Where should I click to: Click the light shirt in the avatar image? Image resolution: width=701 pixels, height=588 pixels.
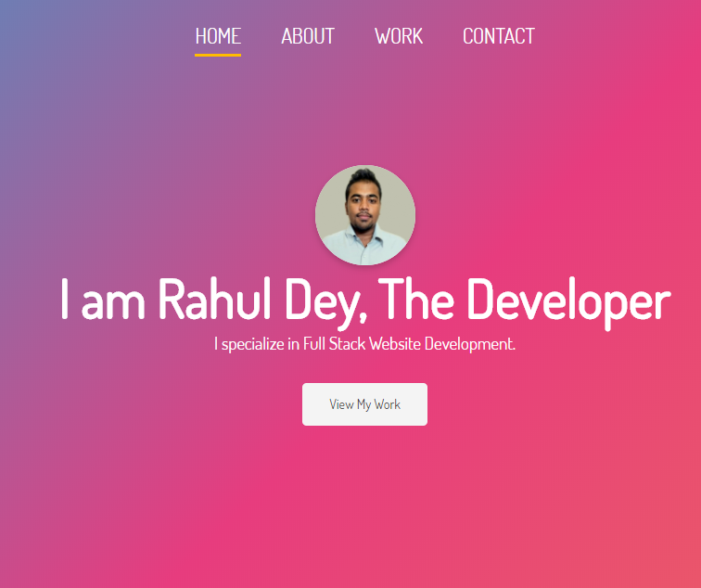tap(364, 248)
